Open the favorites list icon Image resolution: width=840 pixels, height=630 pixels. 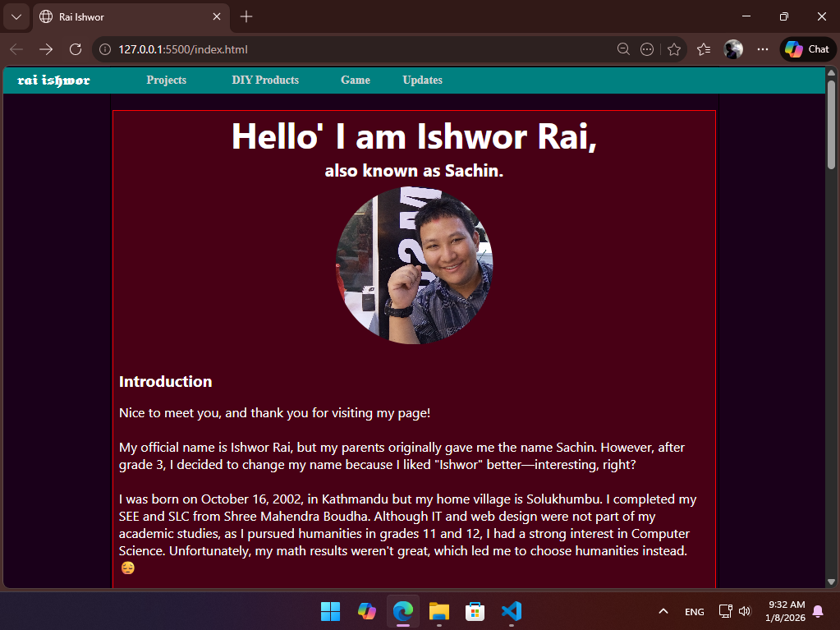tap(704, 49)
